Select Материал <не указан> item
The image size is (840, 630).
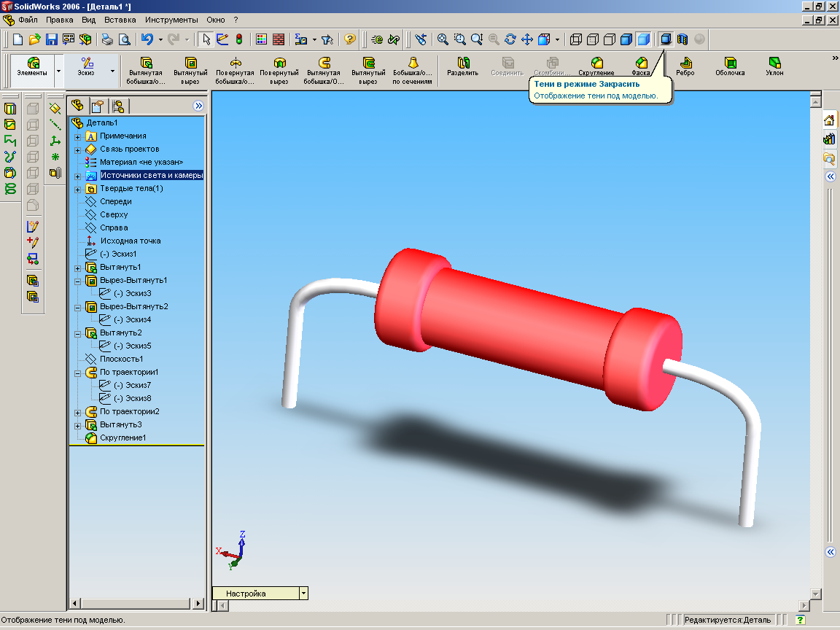click(141, 162)
